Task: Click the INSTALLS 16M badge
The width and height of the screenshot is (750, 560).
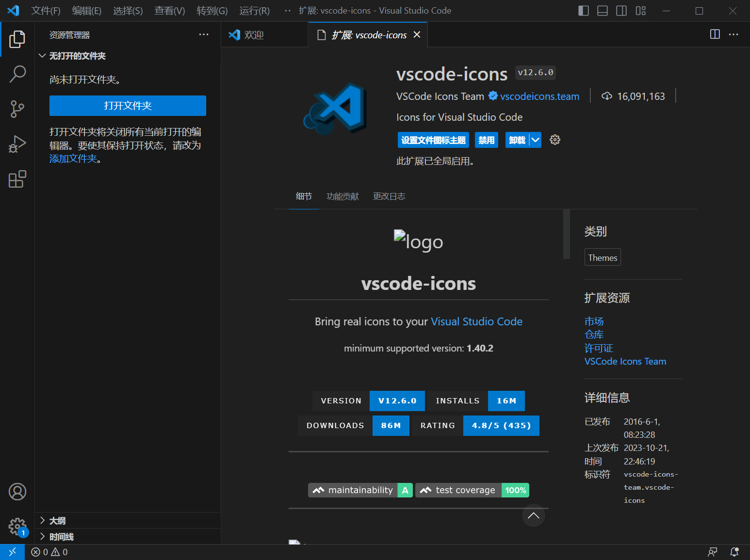Action: (476, 401)
